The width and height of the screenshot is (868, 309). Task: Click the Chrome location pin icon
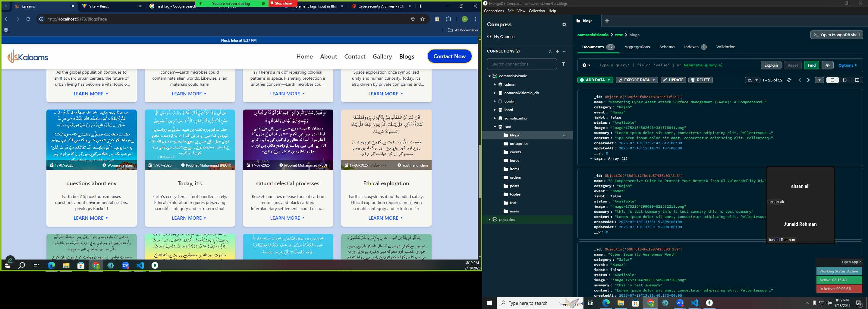point(412,19)
